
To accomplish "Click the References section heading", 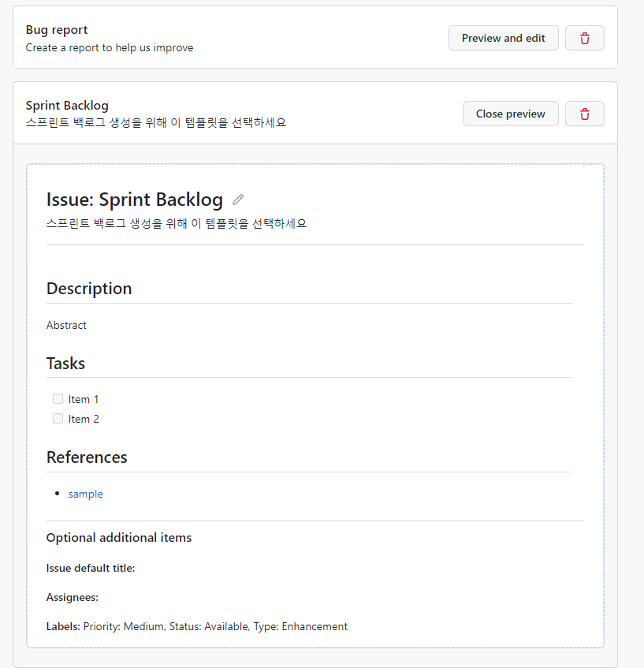I will click(87, 457).
